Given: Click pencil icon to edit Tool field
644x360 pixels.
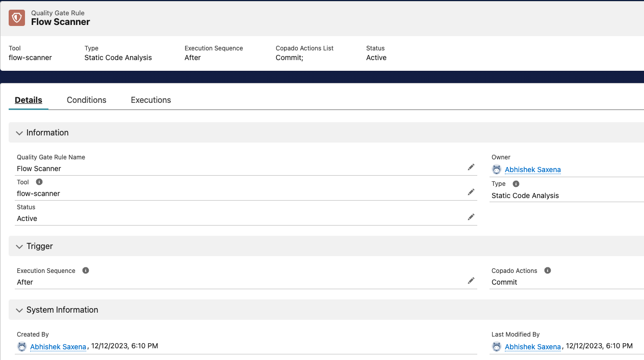Looking at the screenshot, I should (x=471, y=192).
